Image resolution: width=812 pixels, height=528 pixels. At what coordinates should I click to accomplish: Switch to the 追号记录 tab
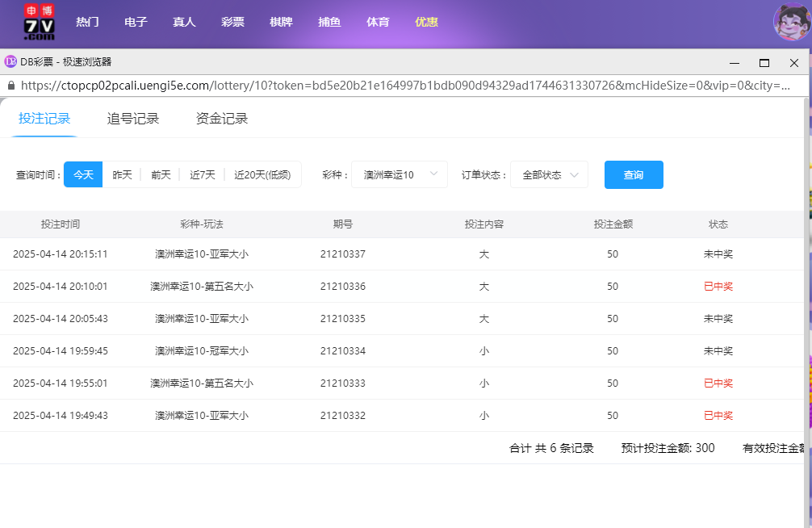(x=132, y=118)
